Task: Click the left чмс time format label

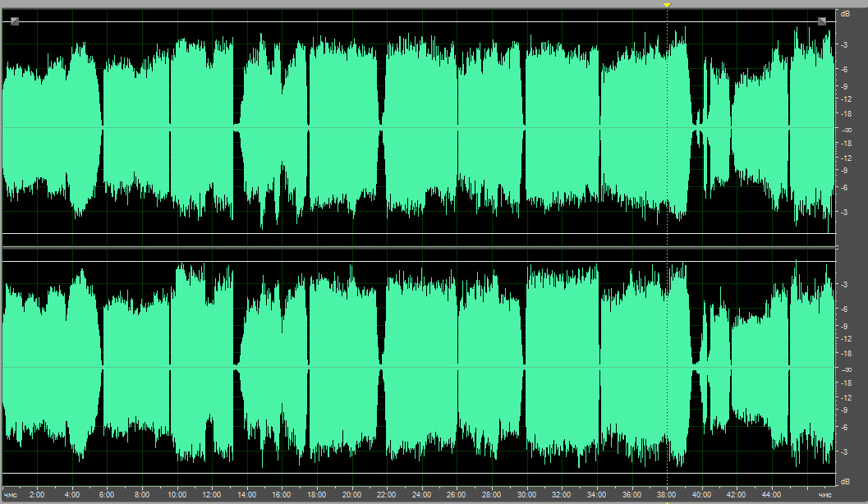Action: point(10,495)
